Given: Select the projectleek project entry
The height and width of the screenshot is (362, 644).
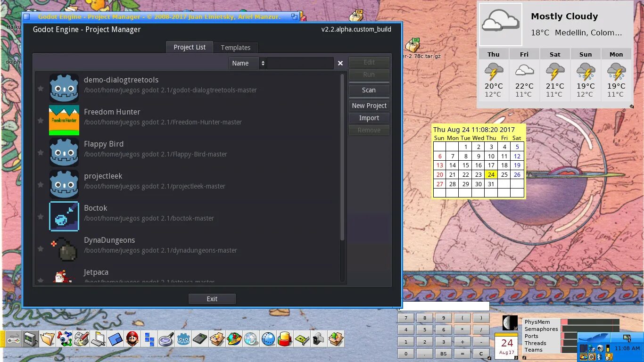Looking at the screenshot, I should (187, 184).
